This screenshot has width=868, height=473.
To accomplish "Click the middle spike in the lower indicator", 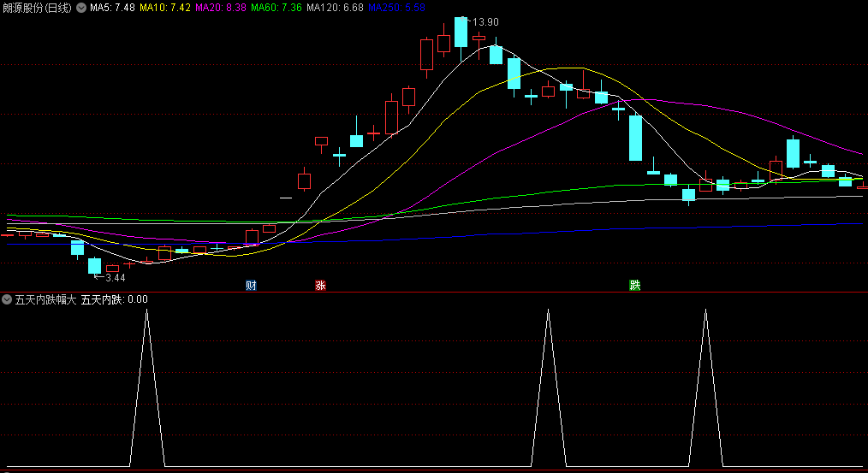I will click(x=548, y=387).
